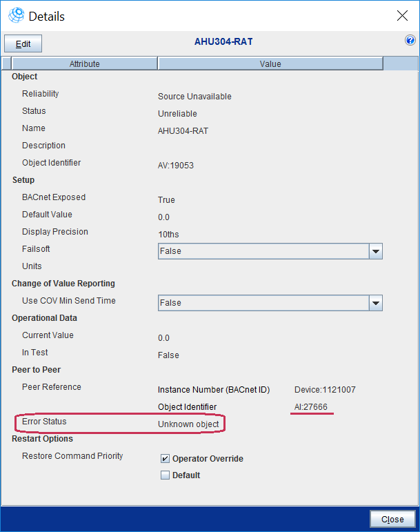Click the 'Source Unavailable' value

click(x=194, y=97)
